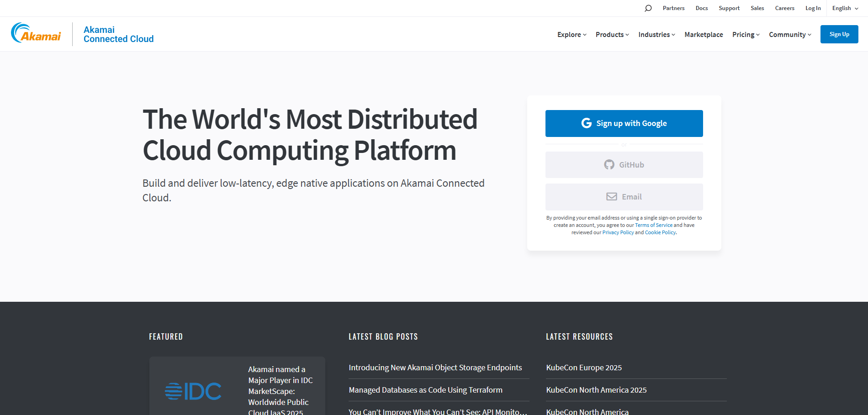Open KubeCon Europe 2025 resource

tap(584, 368)
